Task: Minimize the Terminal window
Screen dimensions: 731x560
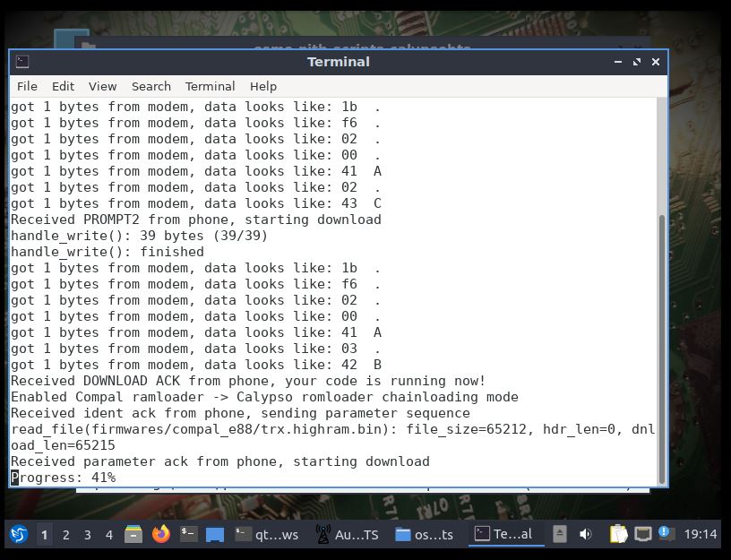Action: point(618,62)
